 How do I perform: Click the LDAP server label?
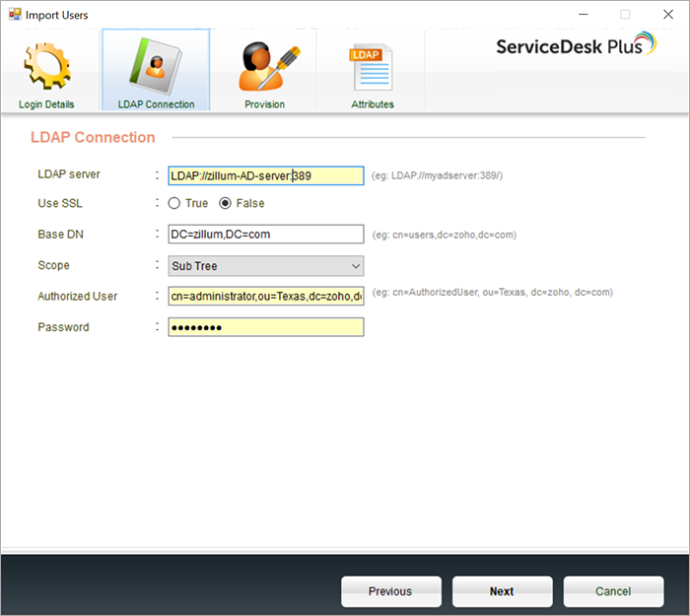coord(69,174)
